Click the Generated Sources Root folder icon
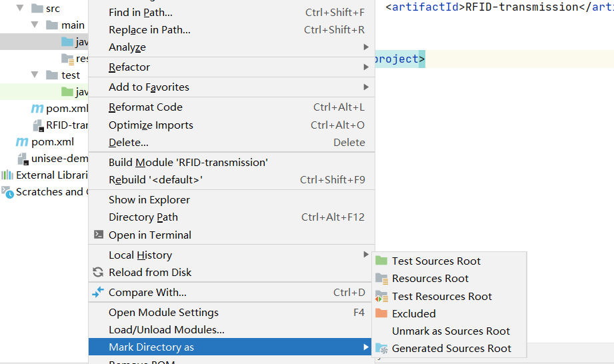Screen dimensions: 614x364 381,348
